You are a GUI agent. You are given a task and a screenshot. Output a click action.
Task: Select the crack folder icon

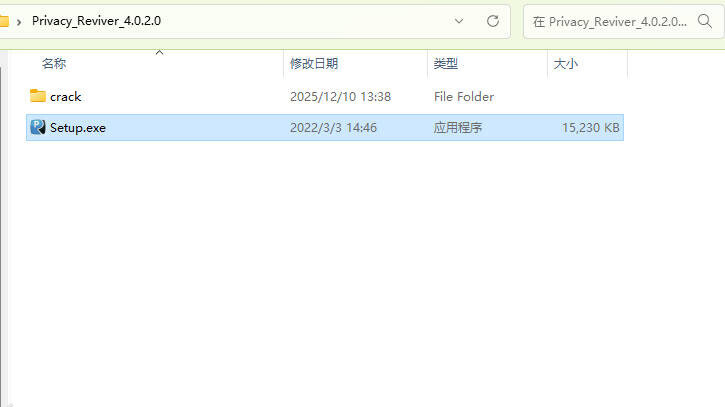pyautogui.click(x=37, y=96)
